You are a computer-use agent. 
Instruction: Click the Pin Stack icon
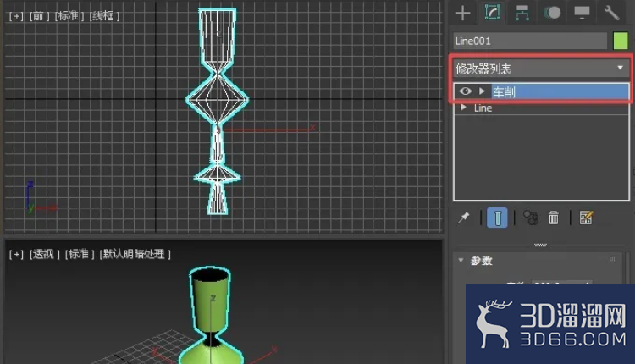pos(464,218)
